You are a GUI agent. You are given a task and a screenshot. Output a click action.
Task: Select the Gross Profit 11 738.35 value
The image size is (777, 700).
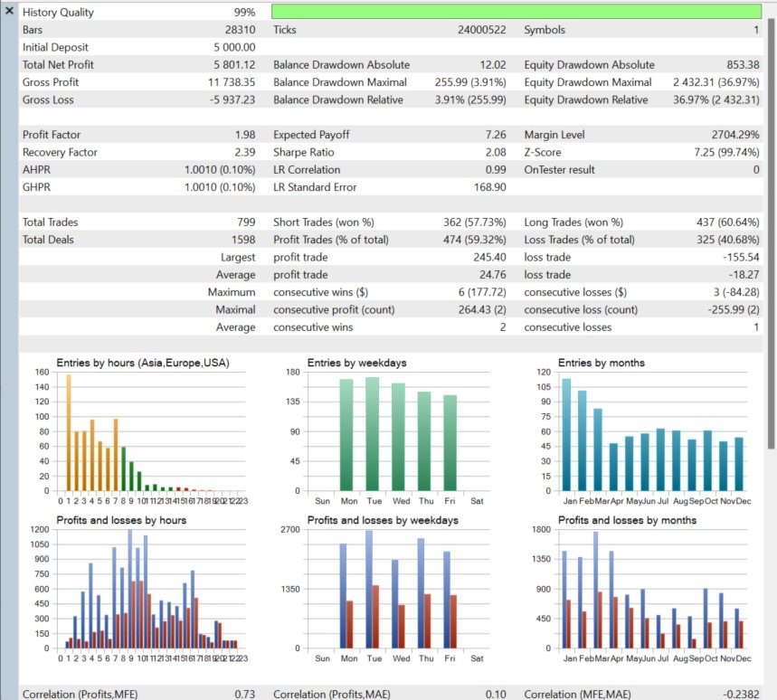pos(232,82)
